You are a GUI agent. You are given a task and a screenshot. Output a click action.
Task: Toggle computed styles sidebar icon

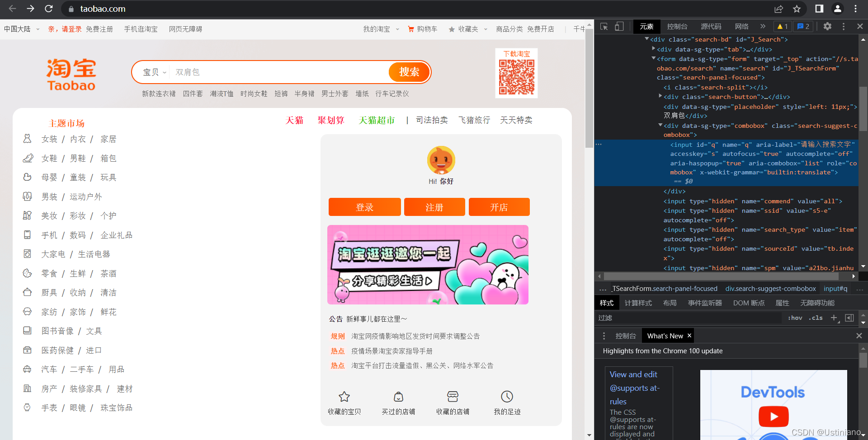pos(849,318)
